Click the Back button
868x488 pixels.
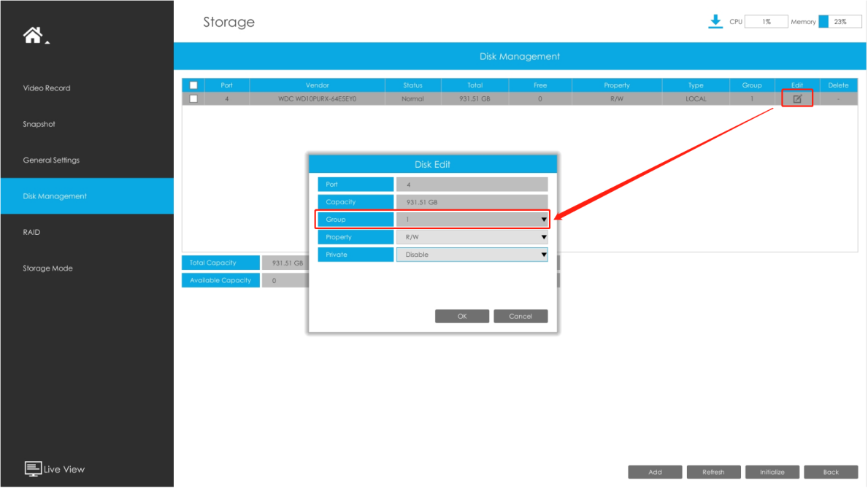click(831, 472)
